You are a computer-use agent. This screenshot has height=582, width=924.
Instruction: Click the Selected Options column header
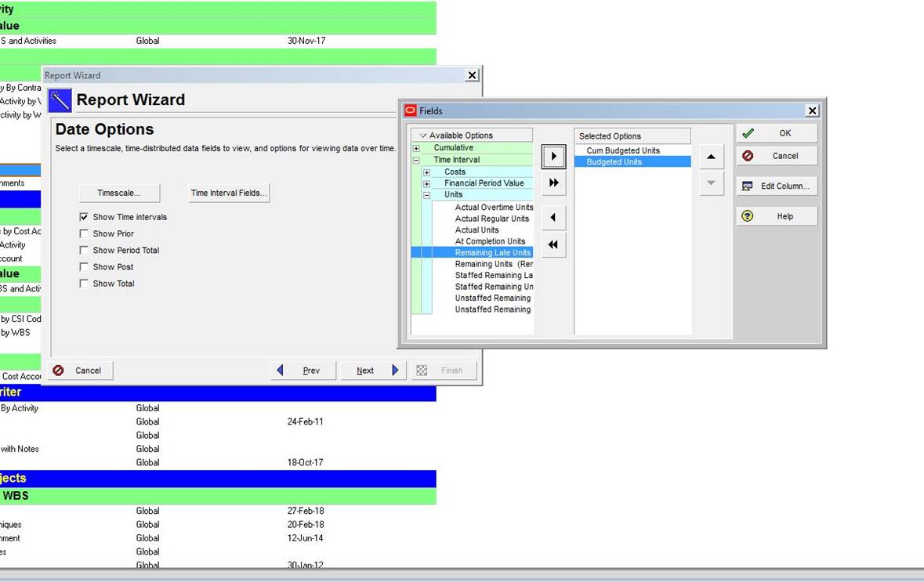pos(632,136)
